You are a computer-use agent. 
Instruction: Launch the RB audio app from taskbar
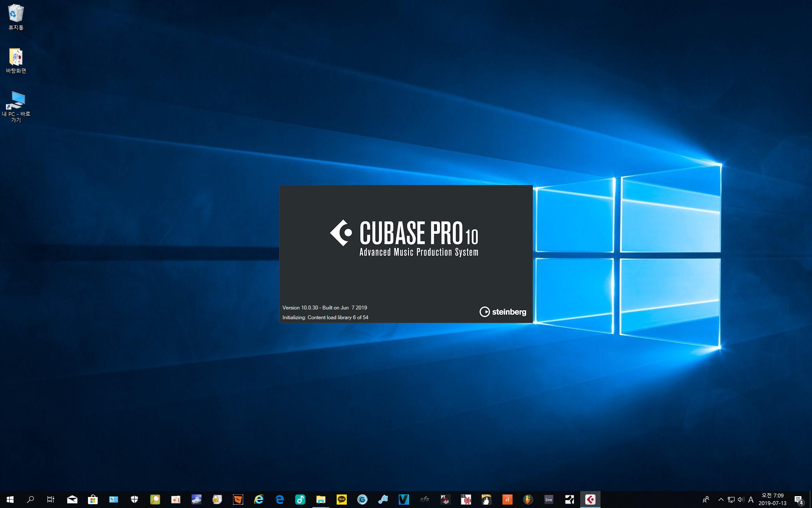pyautogui.click(x=466, y=500)
